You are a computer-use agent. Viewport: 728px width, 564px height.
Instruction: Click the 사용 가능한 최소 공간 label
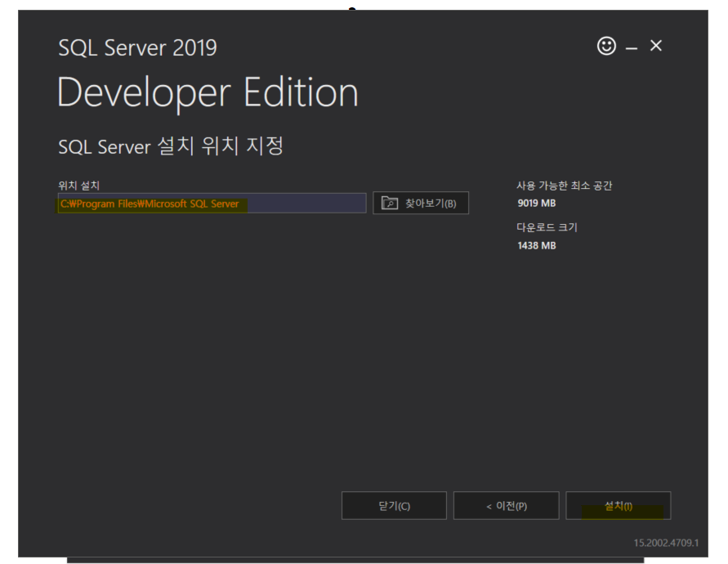pos(564,186)
